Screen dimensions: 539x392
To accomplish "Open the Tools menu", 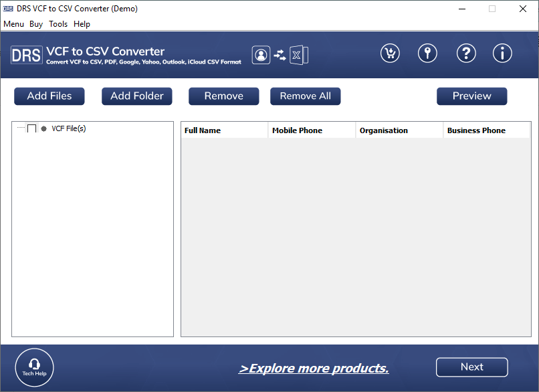I will [x=58, y=24].
